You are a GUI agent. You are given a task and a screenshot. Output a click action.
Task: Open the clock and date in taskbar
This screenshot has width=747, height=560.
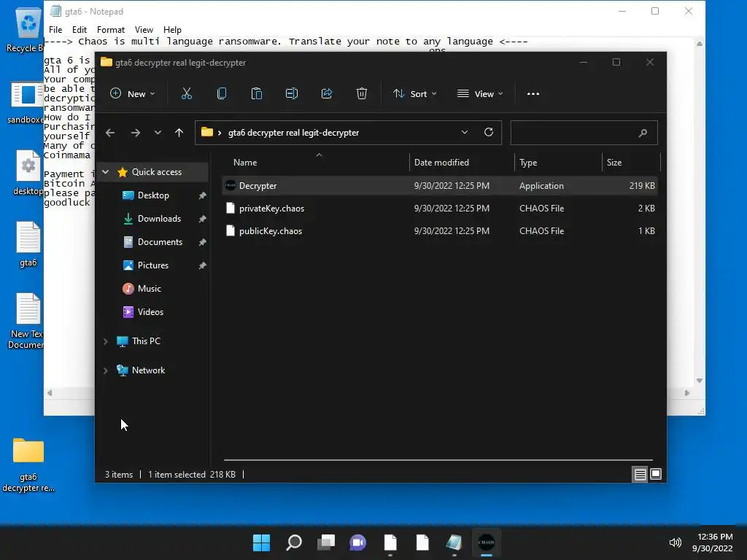click(712, 542)
